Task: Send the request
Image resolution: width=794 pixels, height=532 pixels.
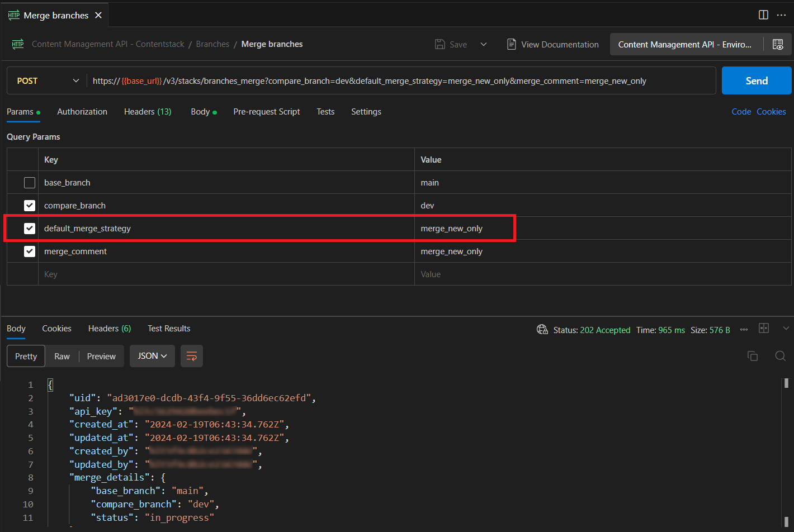Action: [757, 80]
